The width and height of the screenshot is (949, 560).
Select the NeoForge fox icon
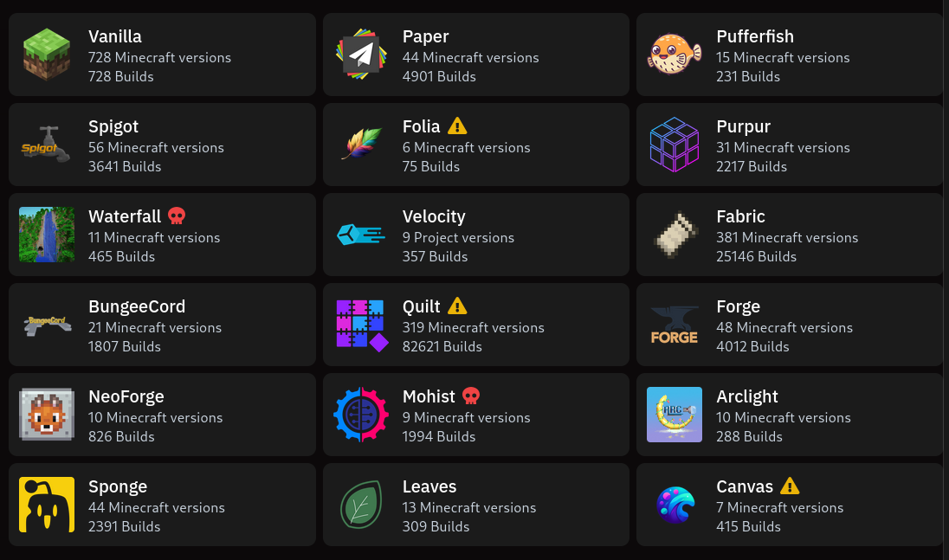point(46,415)
